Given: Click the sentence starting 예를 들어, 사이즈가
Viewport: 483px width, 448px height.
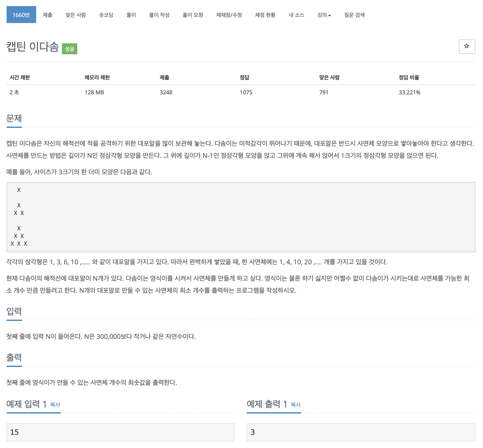Looking at the screenshot, I should [x=79, y=172].
